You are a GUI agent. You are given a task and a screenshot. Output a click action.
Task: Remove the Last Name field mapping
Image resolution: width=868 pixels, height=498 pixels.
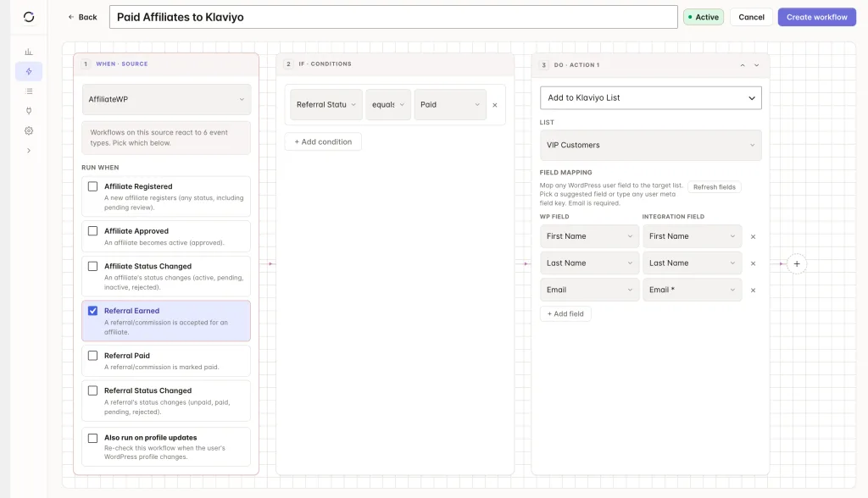[x=753, y=263]
